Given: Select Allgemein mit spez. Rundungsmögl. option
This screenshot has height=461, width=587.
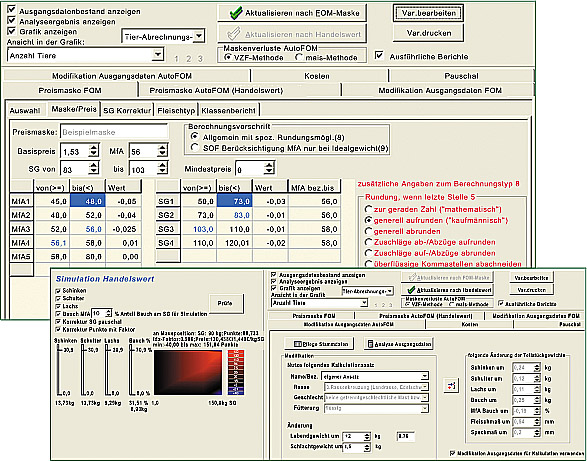Looking at the screenshot, I should click(x=194, y=136).
